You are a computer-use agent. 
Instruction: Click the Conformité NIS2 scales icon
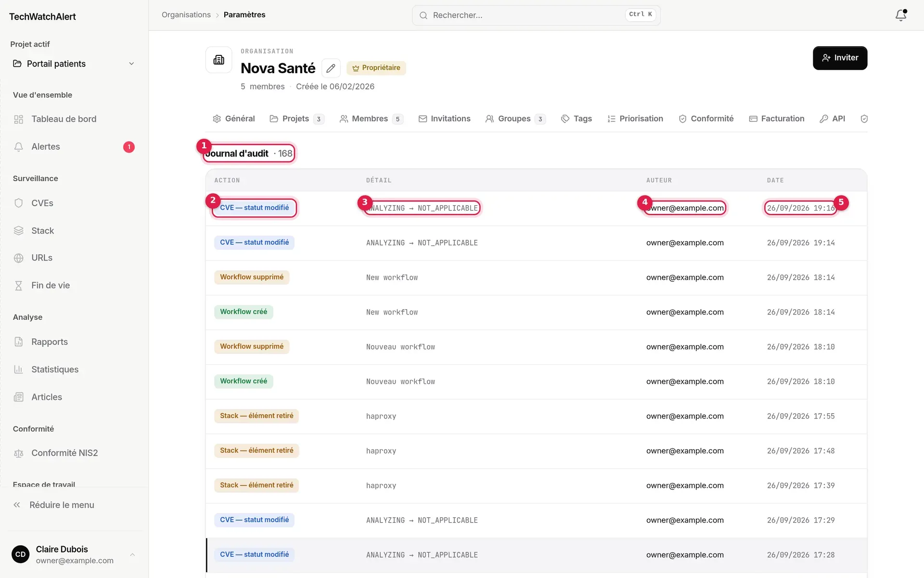19,453
